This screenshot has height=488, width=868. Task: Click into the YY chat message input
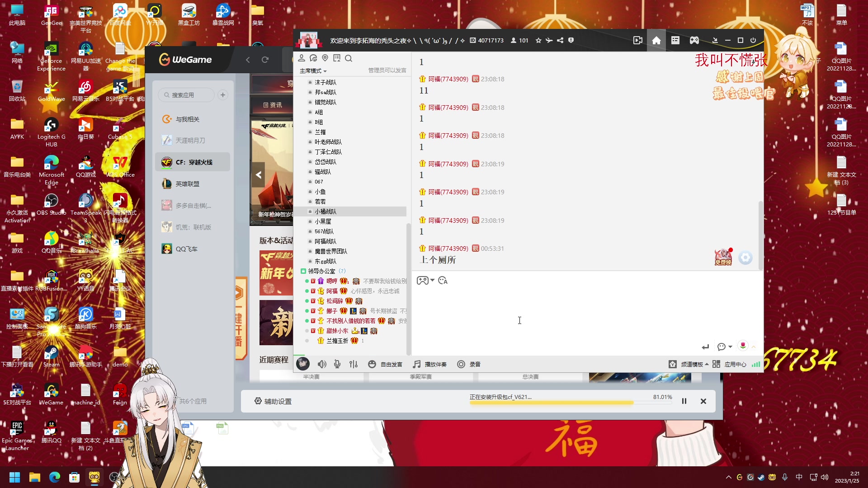click(x=586, y=316)
